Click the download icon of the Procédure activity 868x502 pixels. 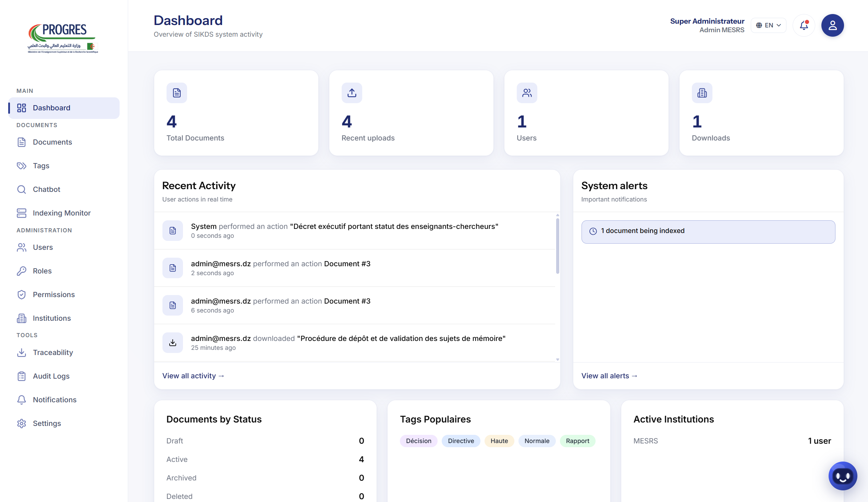(x=173, y=342)
